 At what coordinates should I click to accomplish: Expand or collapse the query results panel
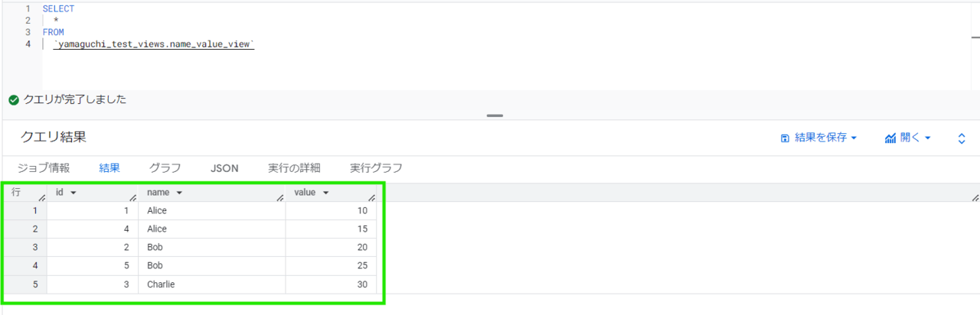point(962,138)
